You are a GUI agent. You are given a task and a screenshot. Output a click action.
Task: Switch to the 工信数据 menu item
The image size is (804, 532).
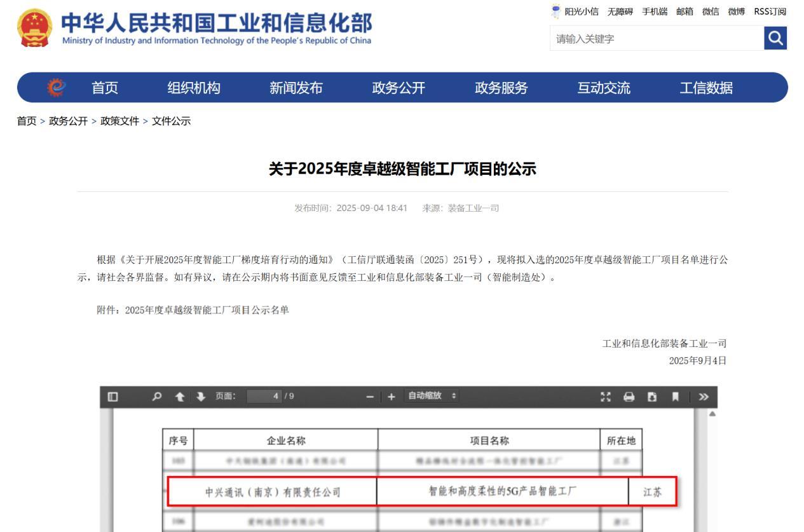[707, 89]
